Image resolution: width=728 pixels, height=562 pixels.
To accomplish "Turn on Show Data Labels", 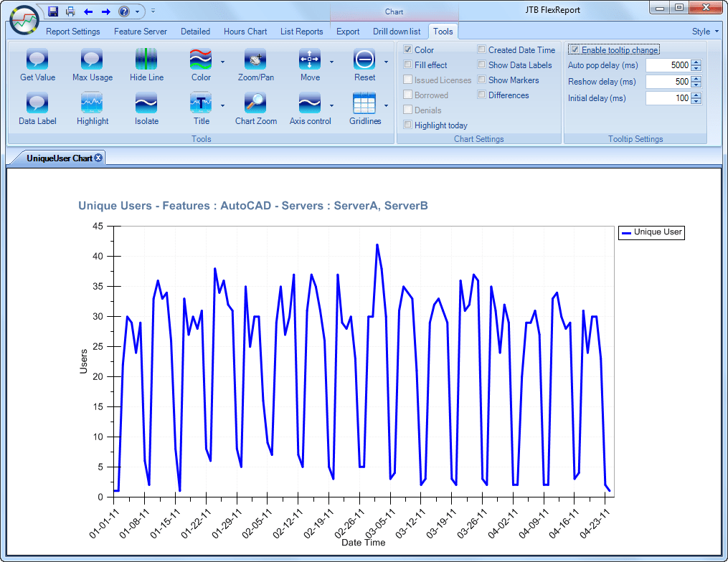I will (x=481, y=65).
